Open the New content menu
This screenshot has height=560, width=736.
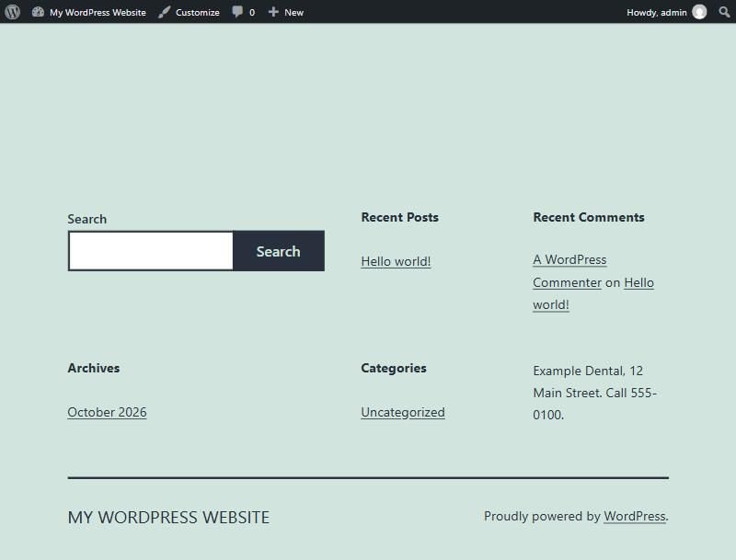point(286,12)
